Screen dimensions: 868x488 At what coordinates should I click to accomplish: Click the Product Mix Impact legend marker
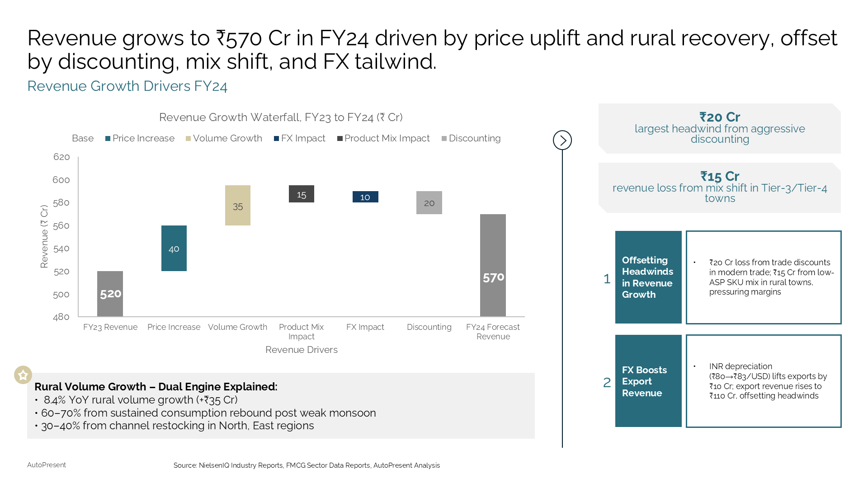pos(340,139)
